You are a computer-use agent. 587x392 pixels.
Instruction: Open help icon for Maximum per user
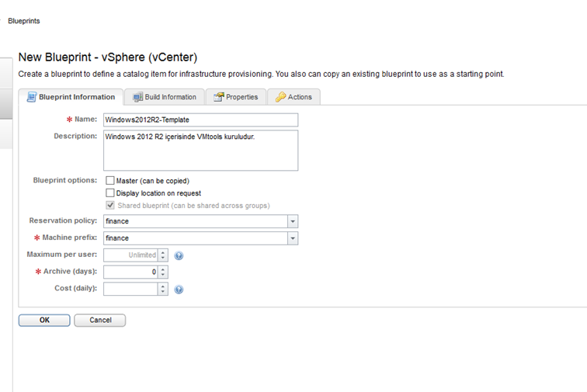[x=179, y=255]
